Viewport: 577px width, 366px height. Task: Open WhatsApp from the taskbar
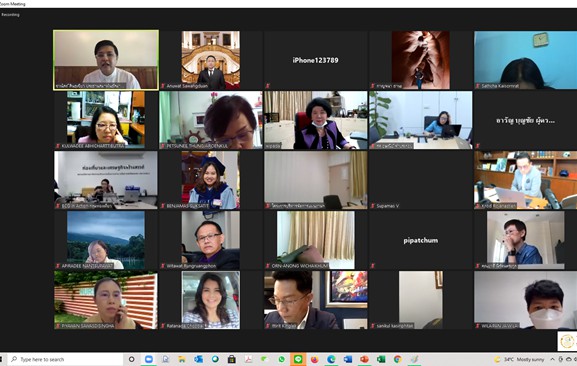282,359
